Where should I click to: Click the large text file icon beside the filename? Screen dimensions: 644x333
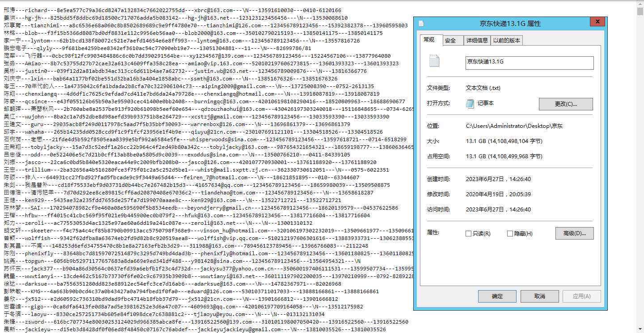point(434,61)
